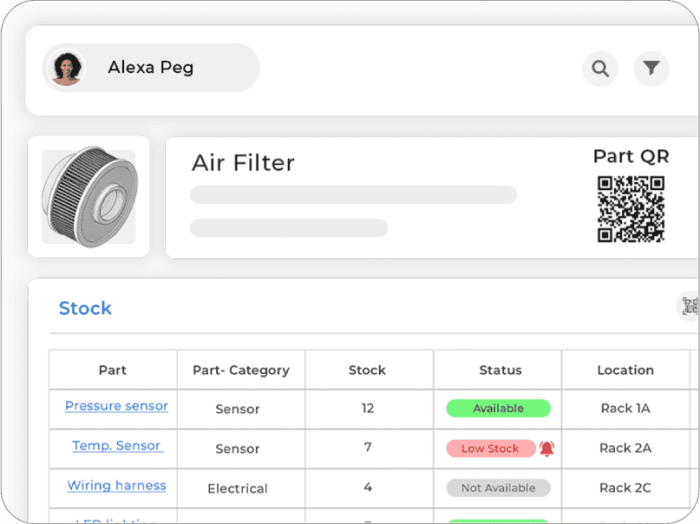Click the Part- Category column header
700x524 pixels.
point(241,370)
